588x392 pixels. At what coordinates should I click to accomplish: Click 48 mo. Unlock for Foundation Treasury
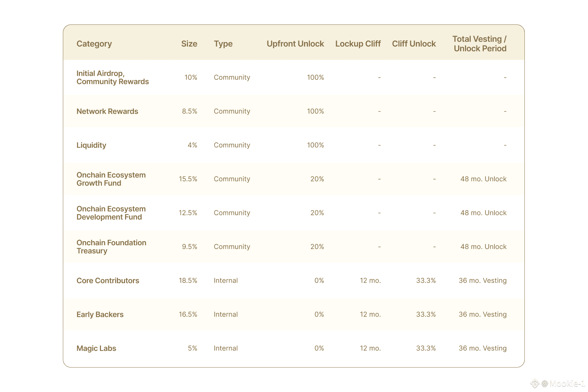(484, 247)
